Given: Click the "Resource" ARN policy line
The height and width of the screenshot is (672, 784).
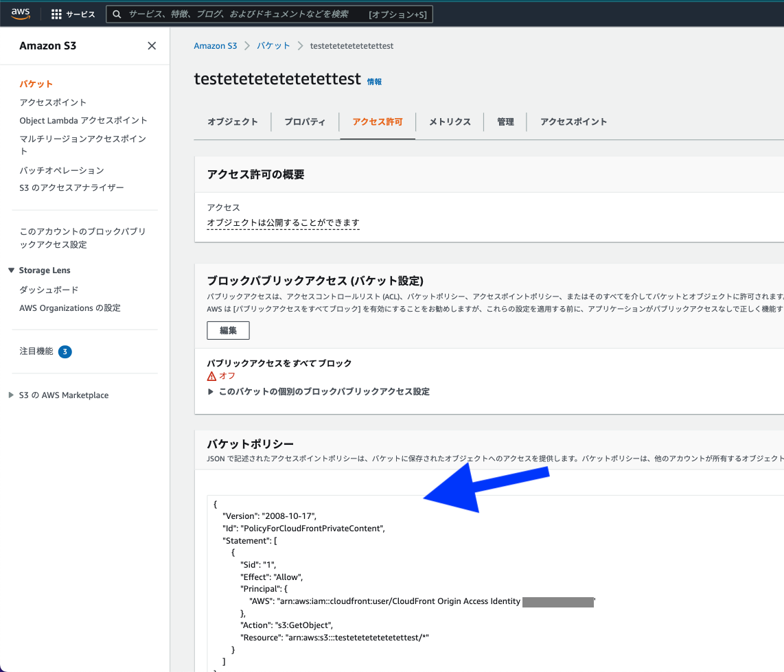Looking at the screenshot, I should coord(334,638).
